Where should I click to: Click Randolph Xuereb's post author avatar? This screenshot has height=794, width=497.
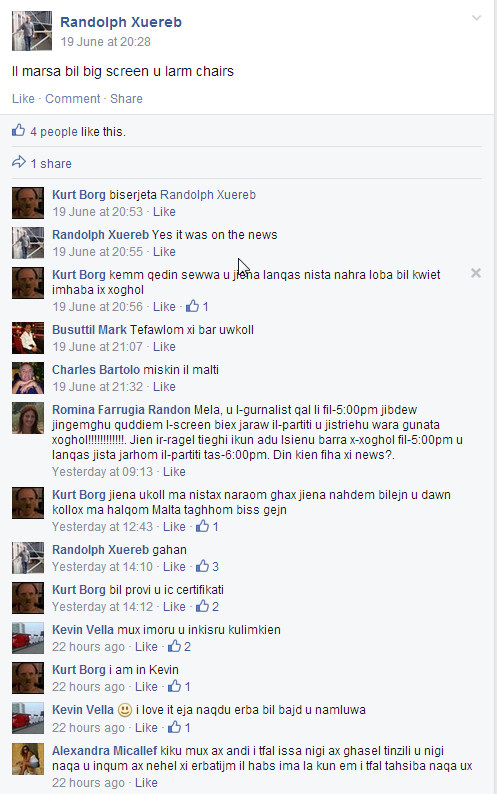click(x=32, y=31)
